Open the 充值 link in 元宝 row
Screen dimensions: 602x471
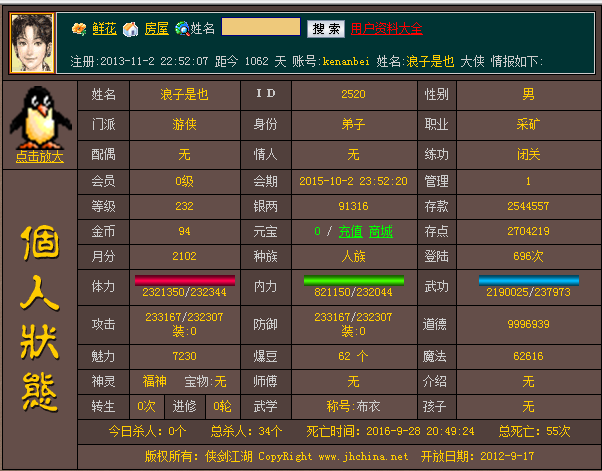[x=351, y=231]
